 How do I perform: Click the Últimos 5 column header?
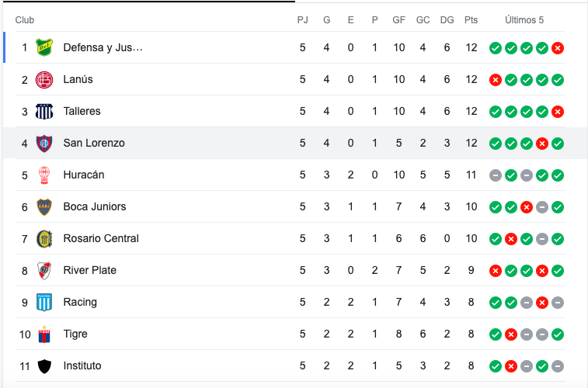tap(524, 20)
